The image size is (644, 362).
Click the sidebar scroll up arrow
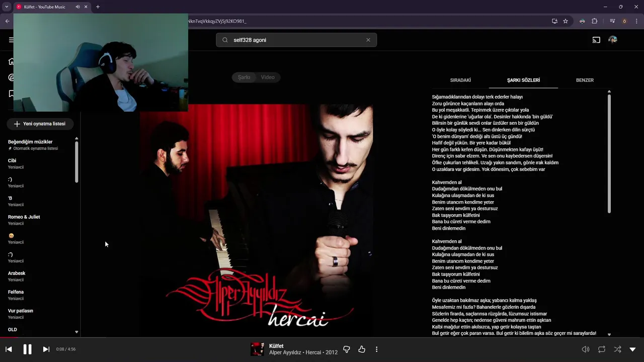tap(76, 138)
